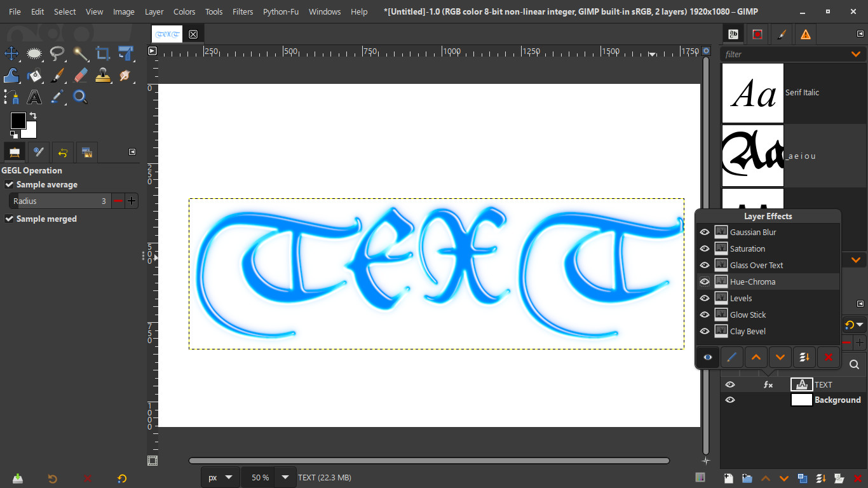Increase Radius with the plus button
The height and width of the screenshot is (488, 868).
click(x=131, y=201)
